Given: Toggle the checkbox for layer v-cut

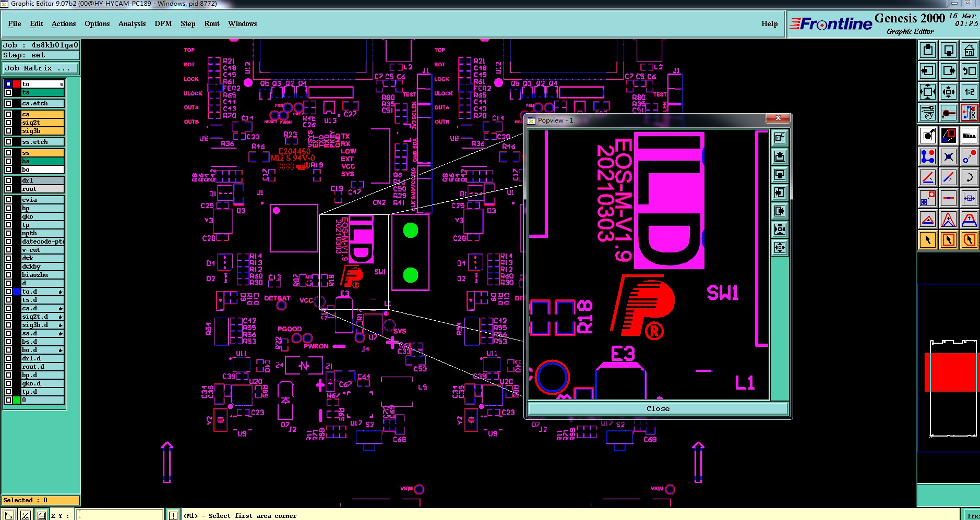Looking at the screenshot, I should 8,250.
